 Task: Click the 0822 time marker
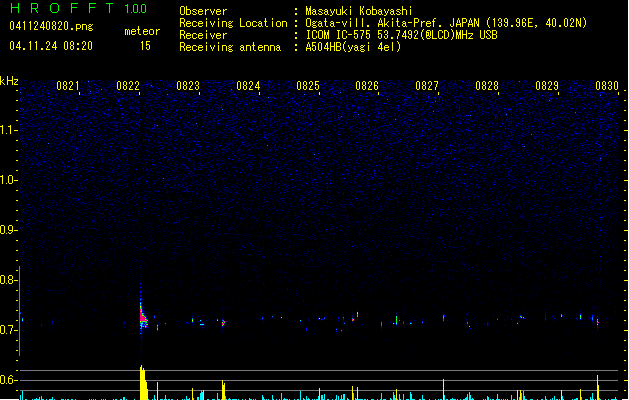point(128,85)
